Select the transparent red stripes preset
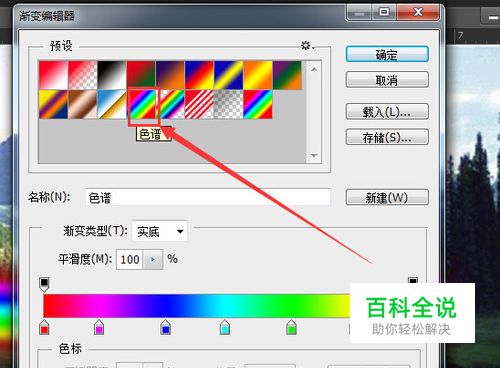Screen dimensions: 500x368 click(200, 104)
